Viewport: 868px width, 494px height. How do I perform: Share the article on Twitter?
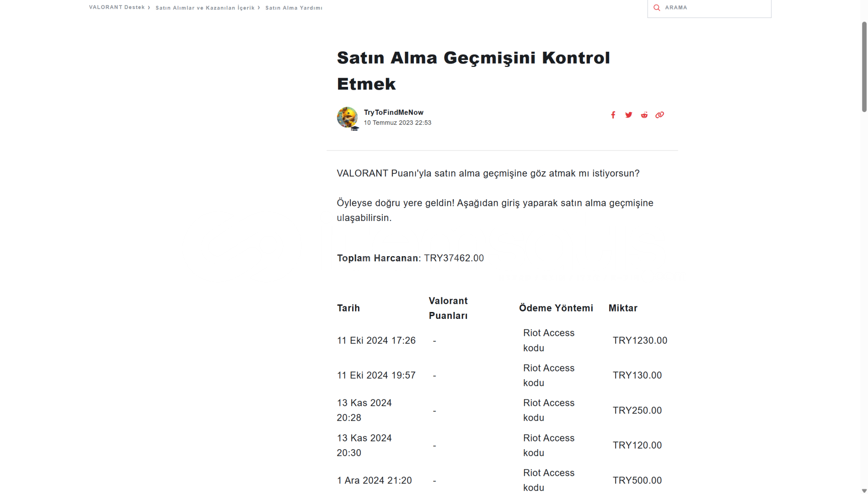tap(629, 115)
